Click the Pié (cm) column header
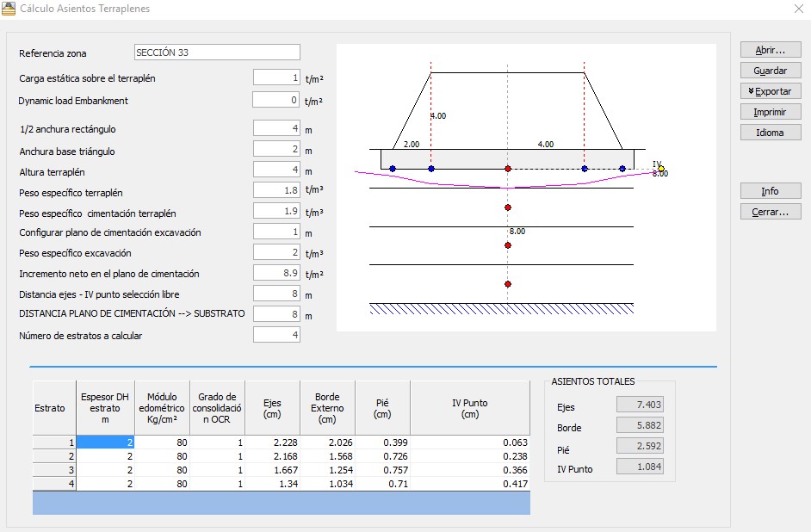This screenshot has width=811, height=532. [383, 408]
